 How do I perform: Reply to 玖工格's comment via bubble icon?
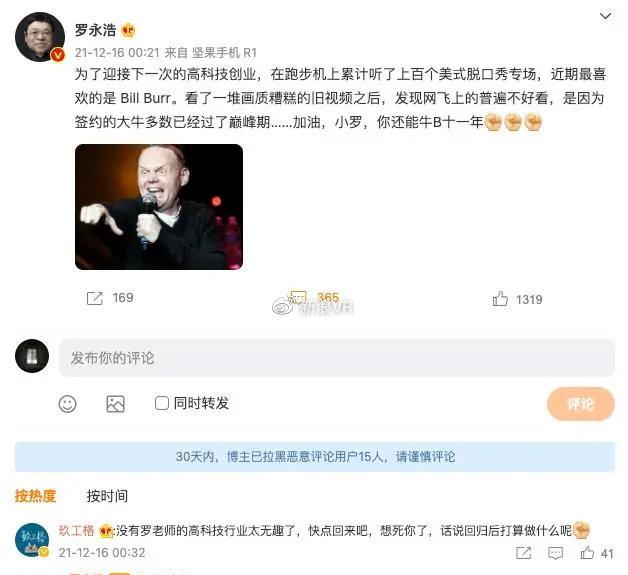[x=555, y=553]
